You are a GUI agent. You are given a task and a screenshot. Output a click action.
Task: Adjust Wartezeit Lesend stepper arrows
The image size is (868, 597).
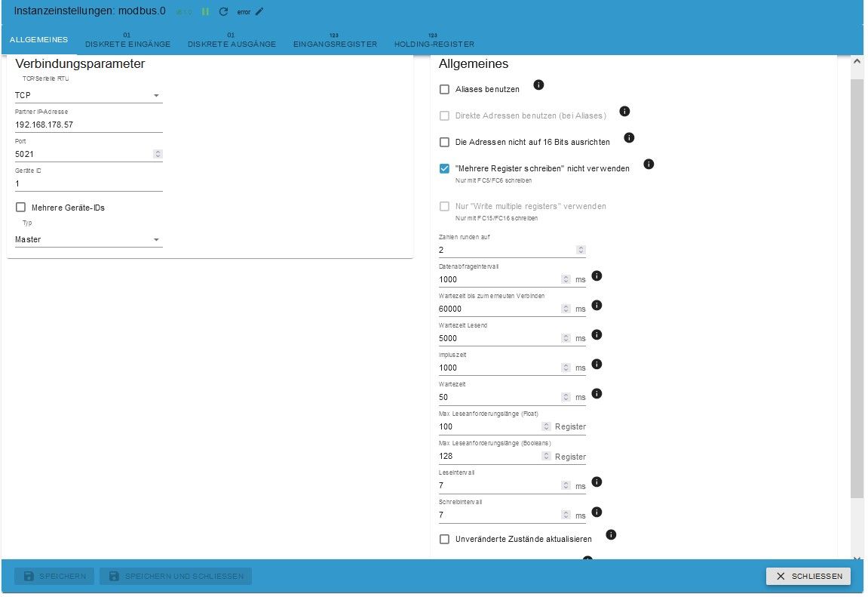click(x=566, y=338)
